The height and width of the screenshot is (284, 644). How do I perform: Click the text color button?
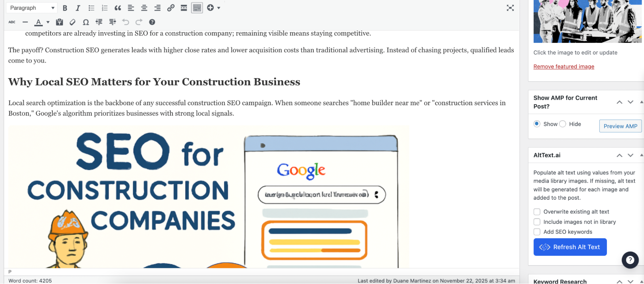point(38,22)
